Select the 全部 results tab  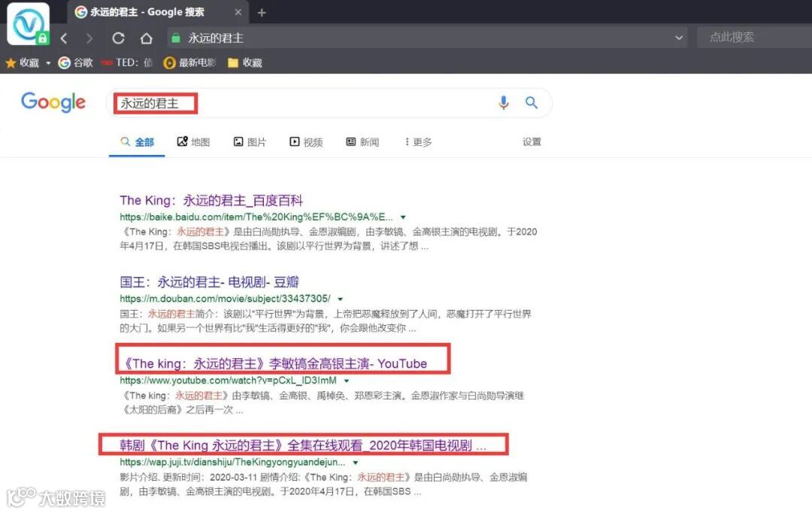point(138,142)
